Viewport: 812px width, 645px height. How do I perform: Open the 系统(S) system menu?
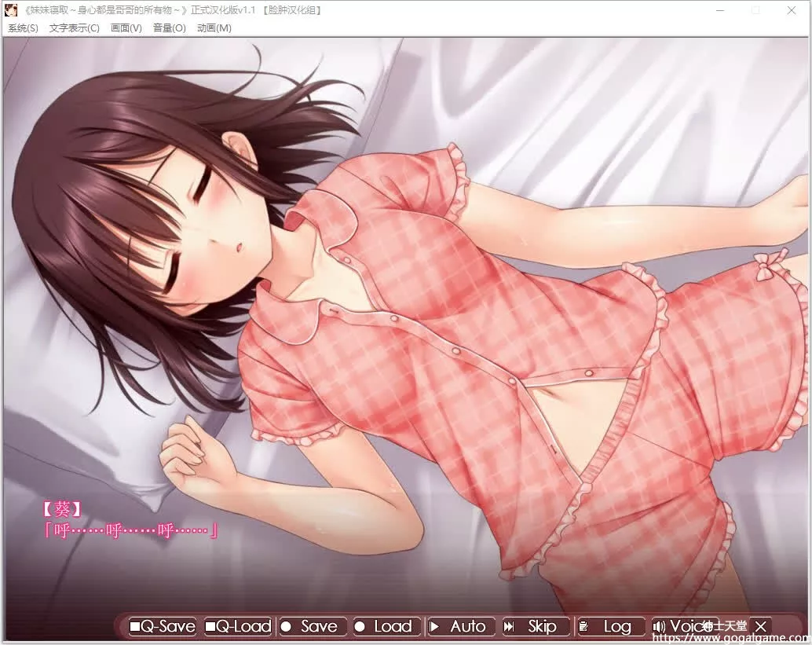coord(23,27)
